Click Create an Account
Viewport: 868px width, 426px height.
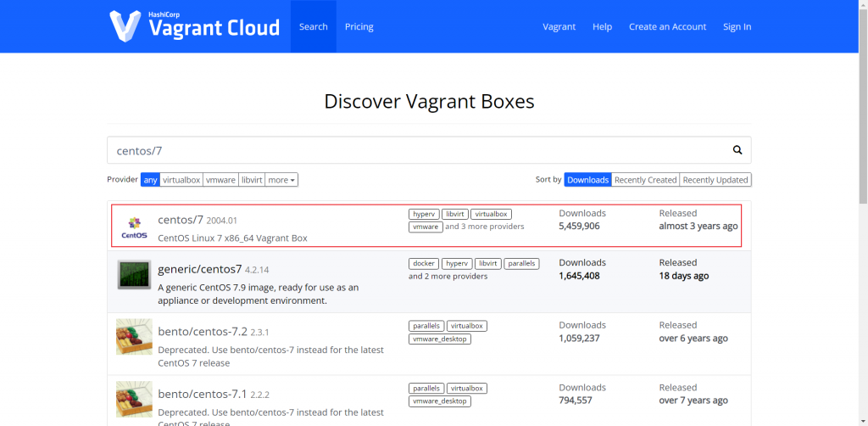tap(668, 26)
